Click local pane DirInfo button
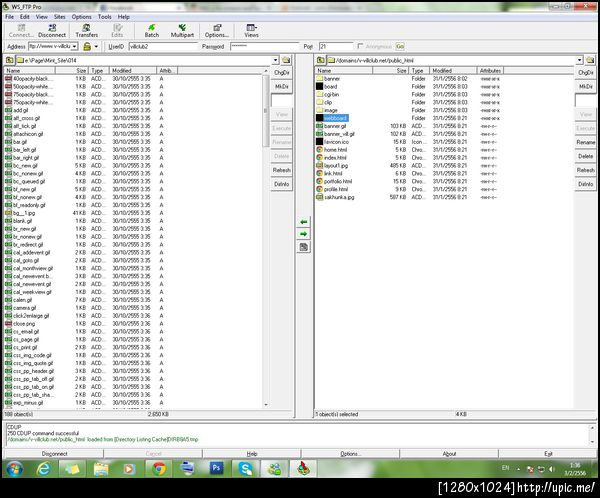Image resolution: width=600 pixels, height=498 pixels. coord(282,184)
